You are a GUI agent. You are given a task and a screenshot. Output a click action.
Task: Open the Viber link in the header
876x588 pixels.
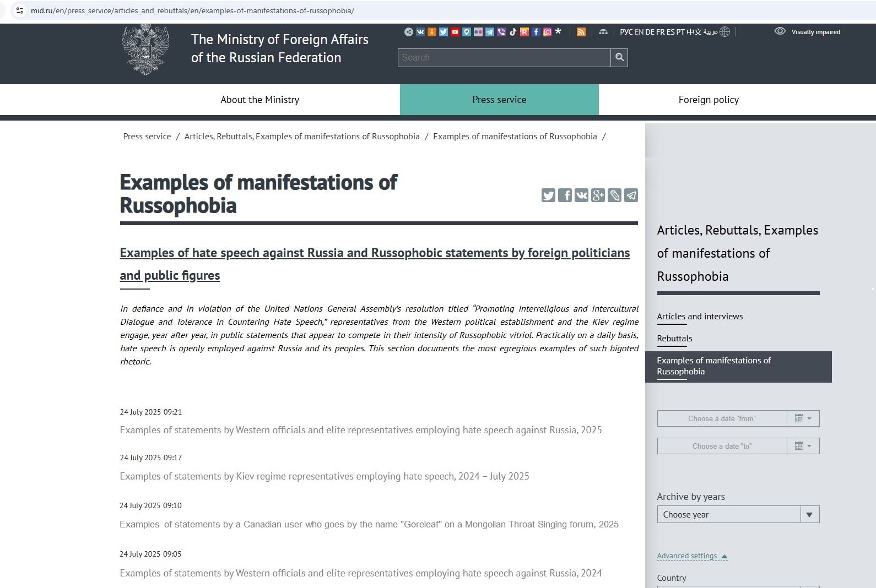pos(501,32)
